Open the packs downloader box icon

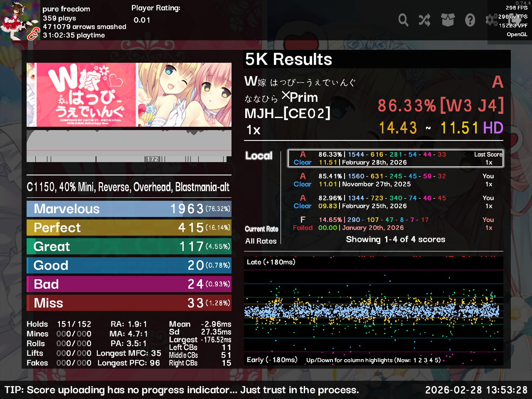coord(448,20)
